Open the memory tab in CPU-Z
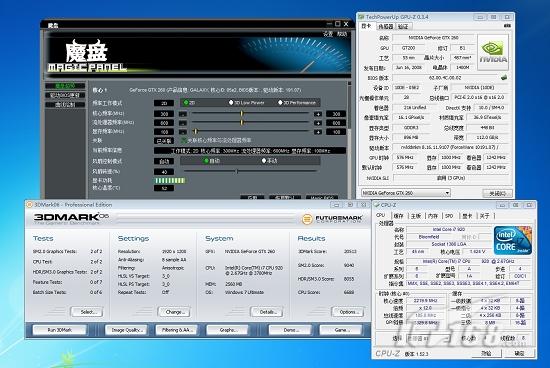550x368 pixels. (433, 216)
